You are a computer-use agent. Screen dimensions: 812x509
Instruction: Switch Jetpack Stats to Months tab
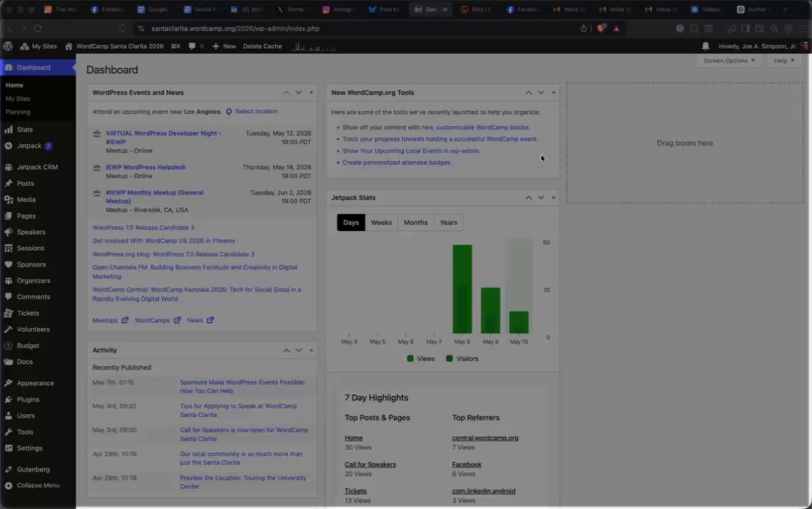point(416,223)
